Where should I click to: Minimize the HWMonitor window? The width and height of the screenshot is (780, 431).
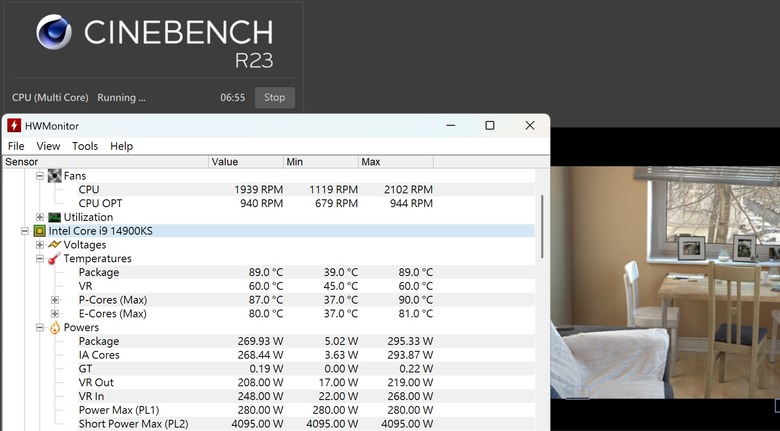(451, 125)
